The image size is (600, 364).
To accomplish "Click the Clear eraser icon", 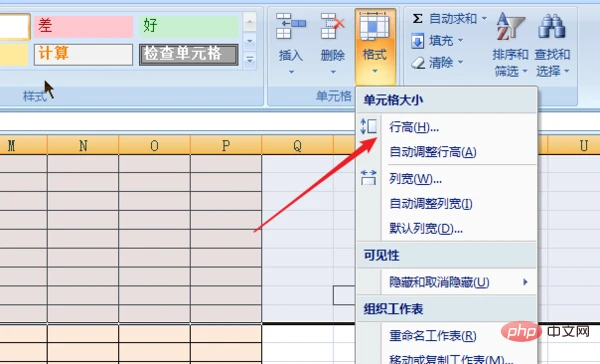I will pos(418,63).
